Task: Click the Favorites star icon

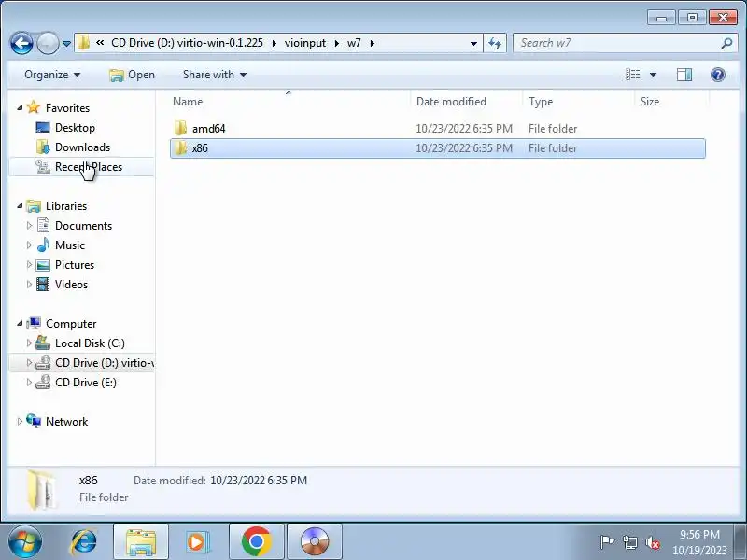Action: click(34, 107)
